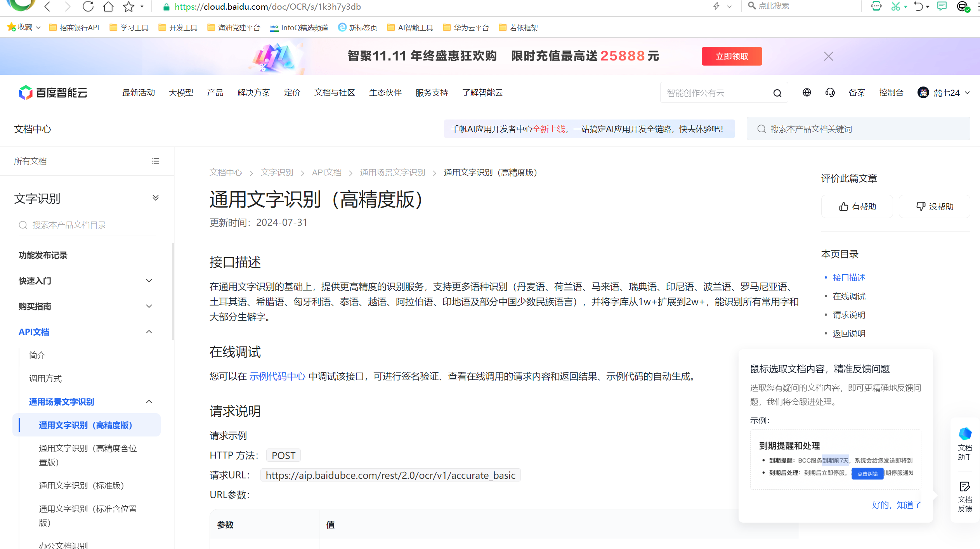Click the browser refresh icon
Image resolution: width=980 pixels, height=549 pixels.
88,7
